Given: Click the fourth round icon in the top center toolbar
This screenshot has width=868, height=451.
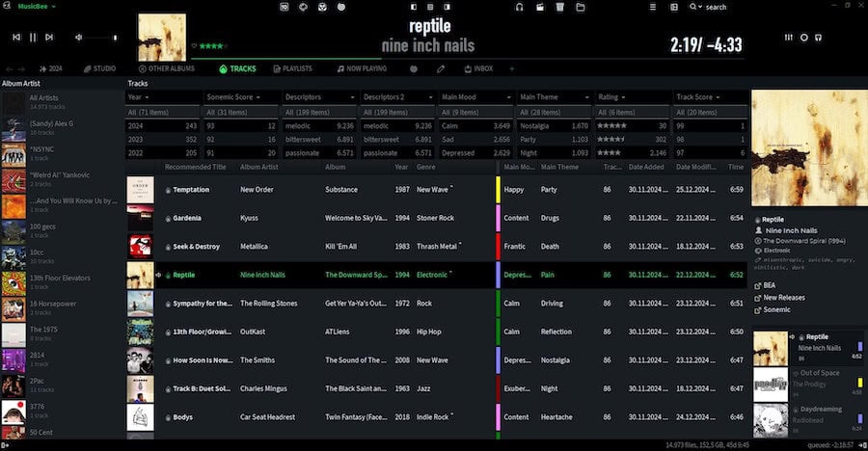Looking at the screenshot, I should [341, 7].
